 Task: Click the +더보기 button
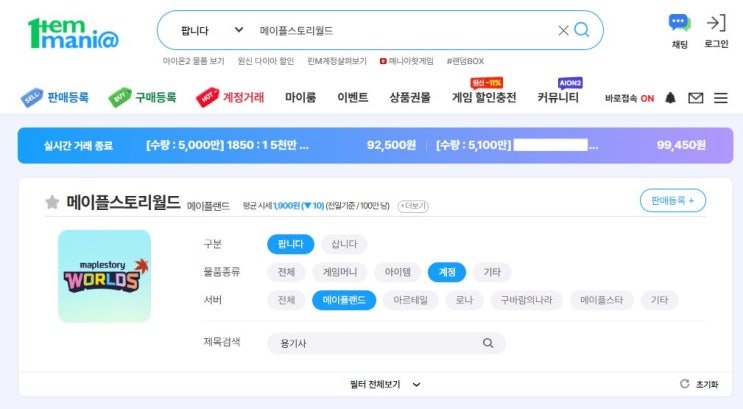[x=413, y=206]
